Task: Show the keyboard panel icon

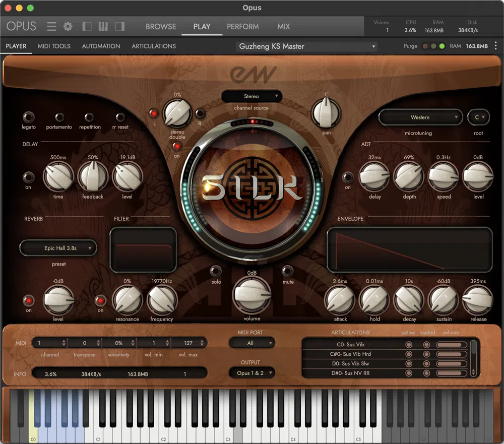Action: pyautogui.click(x=103, y=26)
